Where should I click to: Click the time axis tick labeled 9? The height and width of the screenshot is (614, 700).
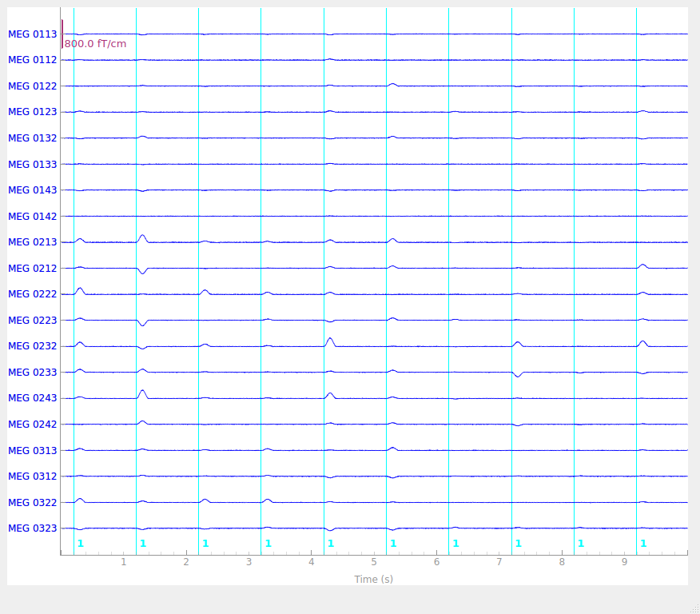pos(625,562)
